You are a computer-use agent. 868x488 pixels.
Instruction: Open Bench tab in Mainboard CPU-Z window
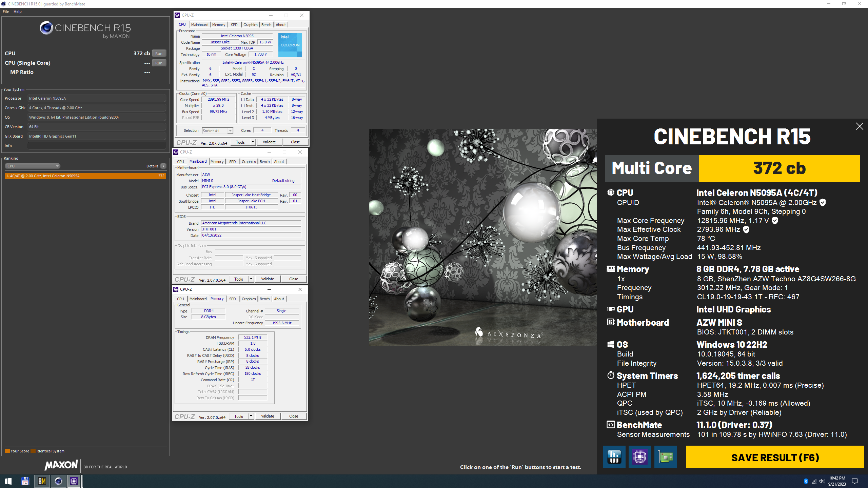[265, 162]
